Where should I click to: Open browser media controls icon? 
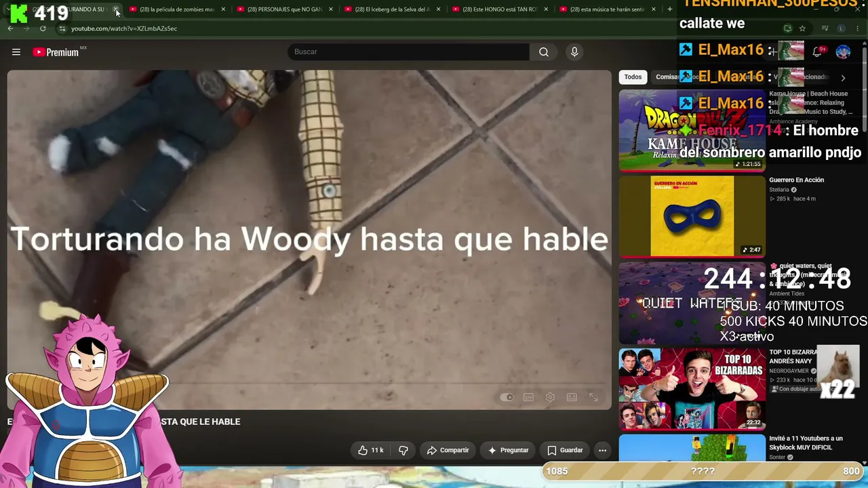click(x=825, y=28)
